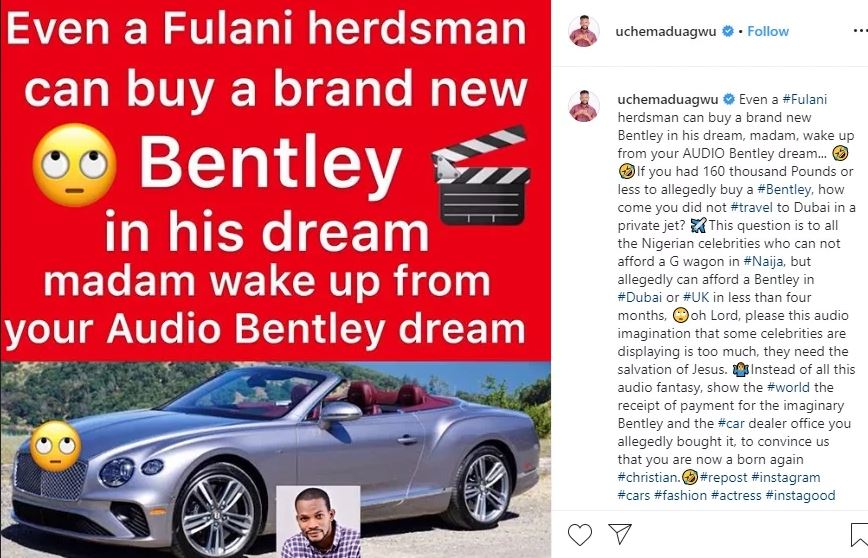Open the #Fulani hashtag
Screen dimensions: 868x558
click(804, 100)
